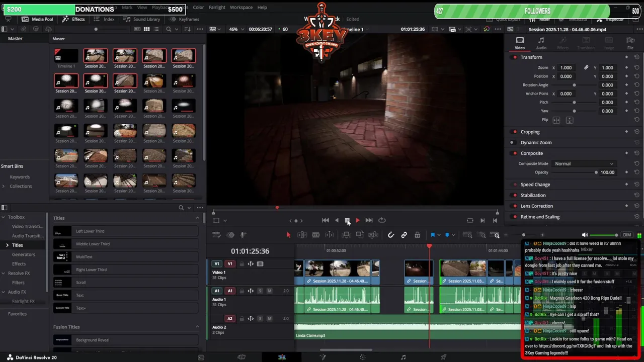
Task: Open the marker color dropdown arrow
Action: [453, 235]
